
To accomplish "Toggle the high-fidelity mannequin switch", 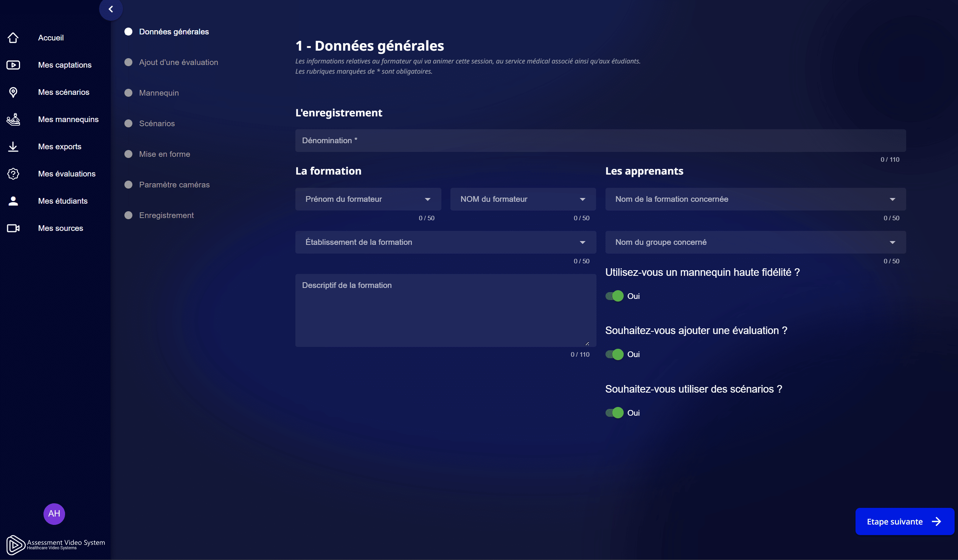I will pos(614,296).
